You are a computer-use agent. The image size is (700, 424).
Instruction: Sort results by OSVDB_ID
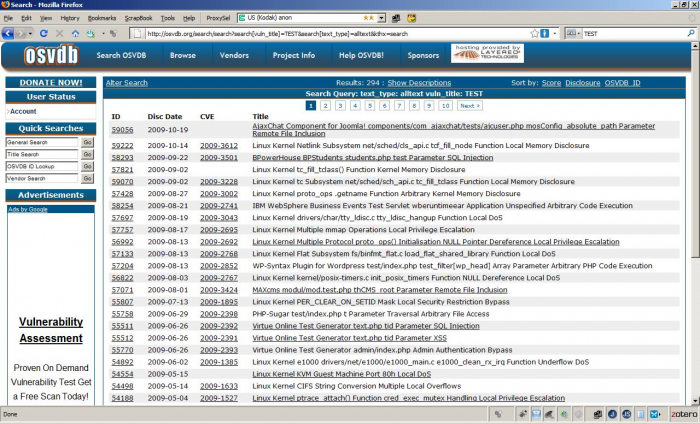[622, 83]
